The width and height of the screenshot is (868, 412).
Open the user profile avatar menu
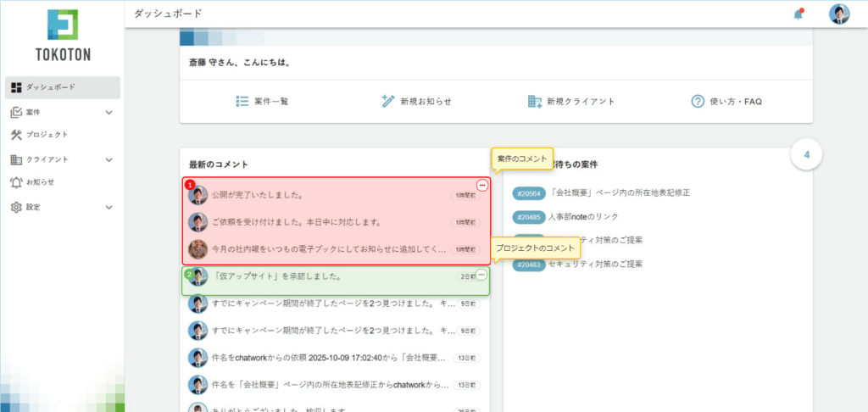(x=839, y=14)
